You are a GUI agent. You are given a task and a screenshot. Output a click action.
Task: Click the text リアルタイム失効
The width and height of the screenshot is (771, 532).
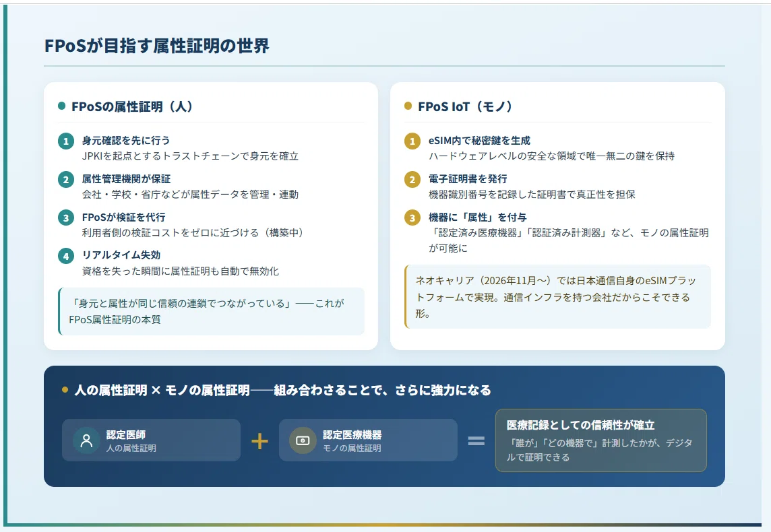(x=121, y=255)
